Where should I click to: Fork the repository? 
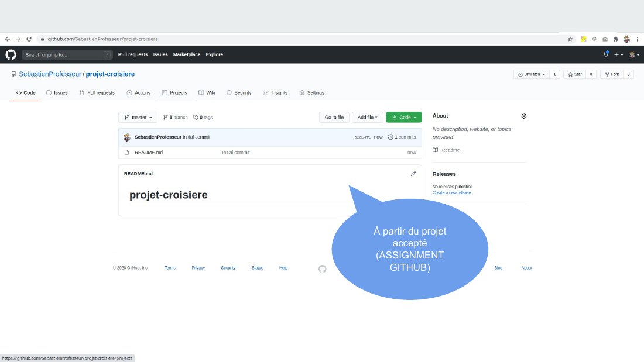(612, 74)
